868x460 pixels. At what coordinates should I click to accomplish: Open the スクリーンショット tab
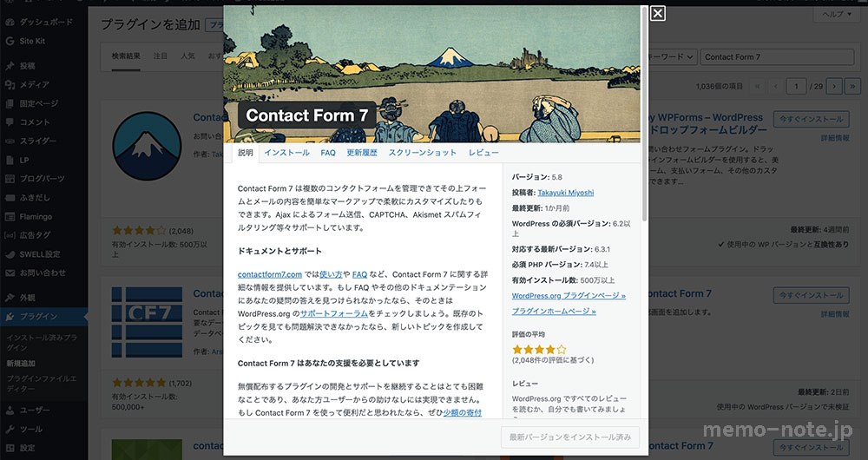tap(423, 153)
